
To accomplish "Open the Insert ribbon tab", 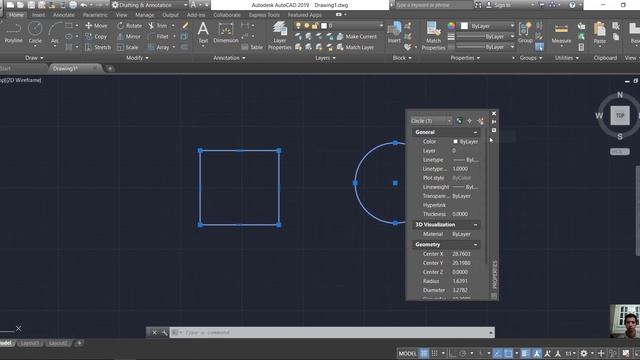I will coord(38,15).
